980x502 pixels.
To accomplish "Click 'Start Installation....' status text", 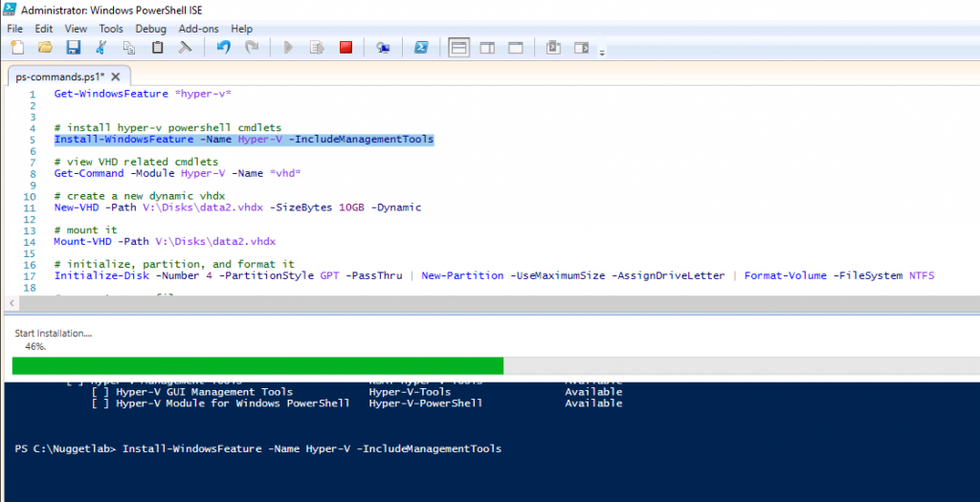I will [x=54, y=334].
